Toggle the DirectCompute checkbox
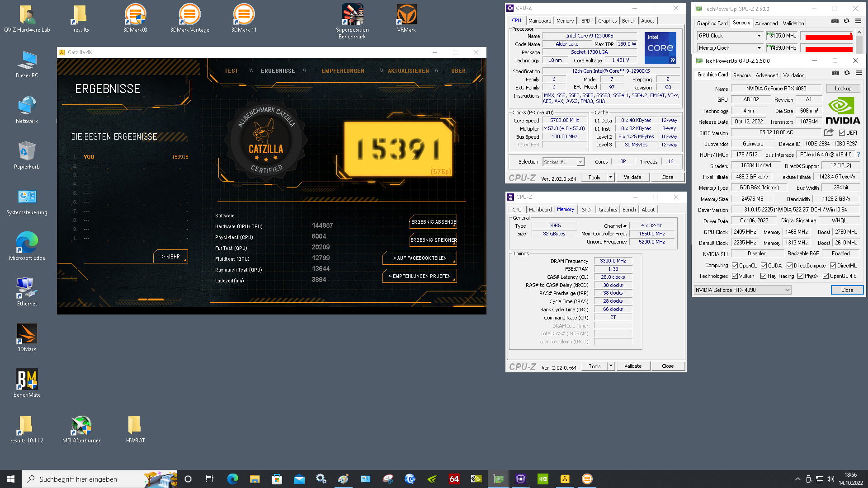Screen dimensions: 868x488 coord(789,266)
